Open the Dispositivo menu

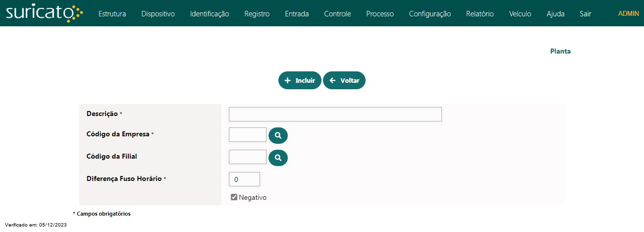[158, 14]
